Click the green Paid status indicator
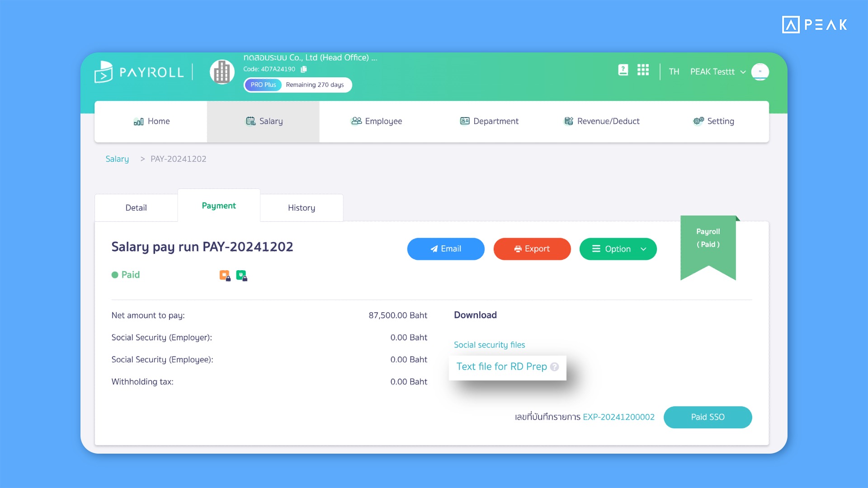 (125, 275)
